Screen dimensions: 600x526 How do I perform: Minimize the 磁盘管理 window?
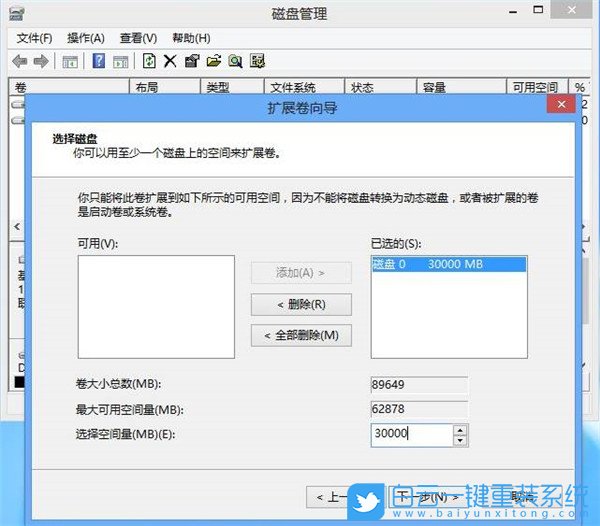pyautogui.click(x=513, y=12)
